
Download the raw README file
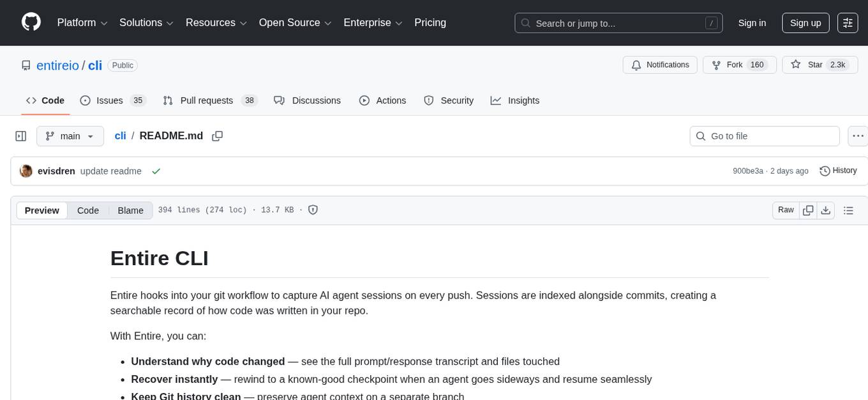pos(826,210)
